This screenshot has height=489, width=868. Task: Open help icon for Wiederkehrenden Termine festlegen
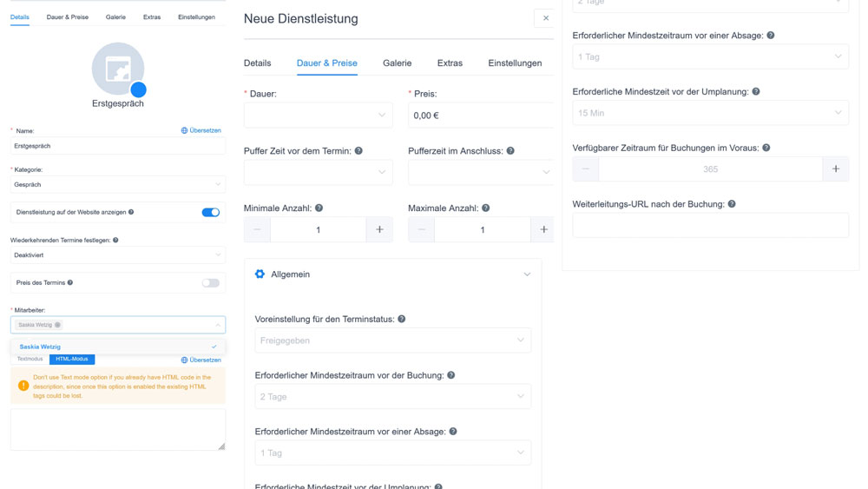(x=115, y=241)
